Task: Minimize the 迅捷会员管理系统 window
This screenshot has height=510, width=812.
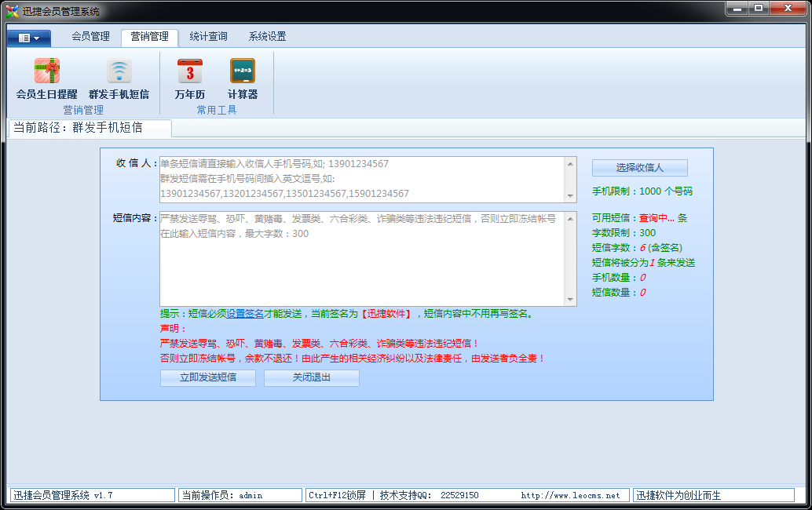Action: pyautogui.click(x=737, y=9)
